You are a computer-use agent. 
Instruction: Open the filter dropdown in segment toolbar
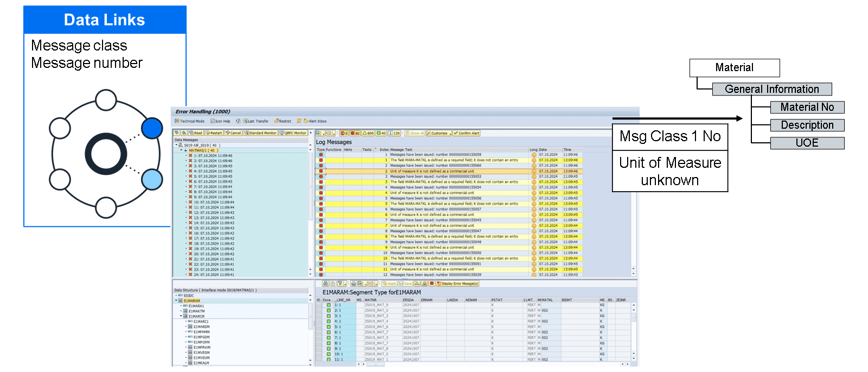pyautogui.click(x=342, y=283)
